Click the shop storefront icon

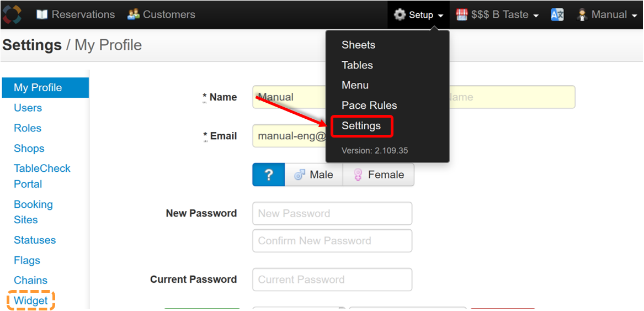(462, 15)
